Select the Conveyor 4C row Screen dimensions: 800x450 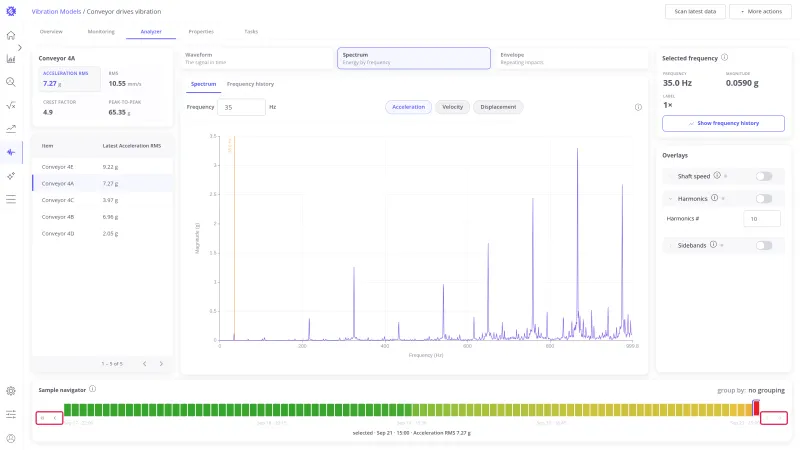click(x=103, y=200)
